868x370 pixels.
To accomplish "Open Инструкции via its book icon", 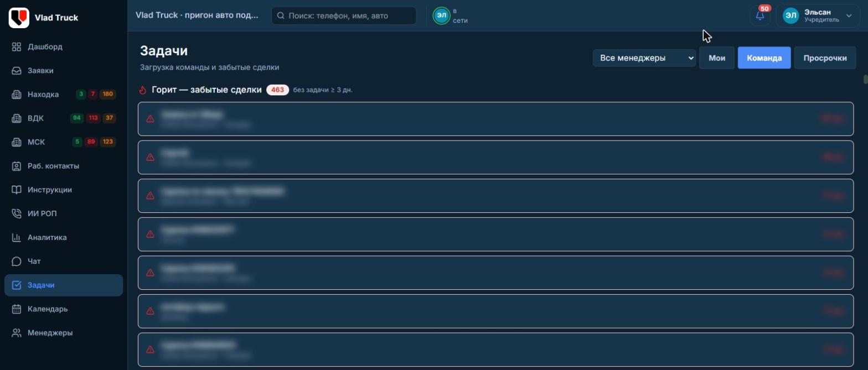I will [x=17, y=190].
